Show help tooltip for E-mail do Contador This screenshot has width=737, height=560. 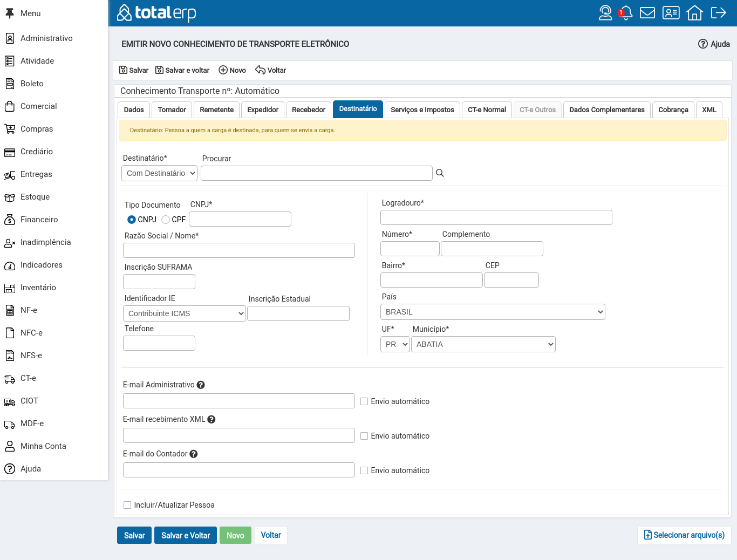tap(194, 454)
